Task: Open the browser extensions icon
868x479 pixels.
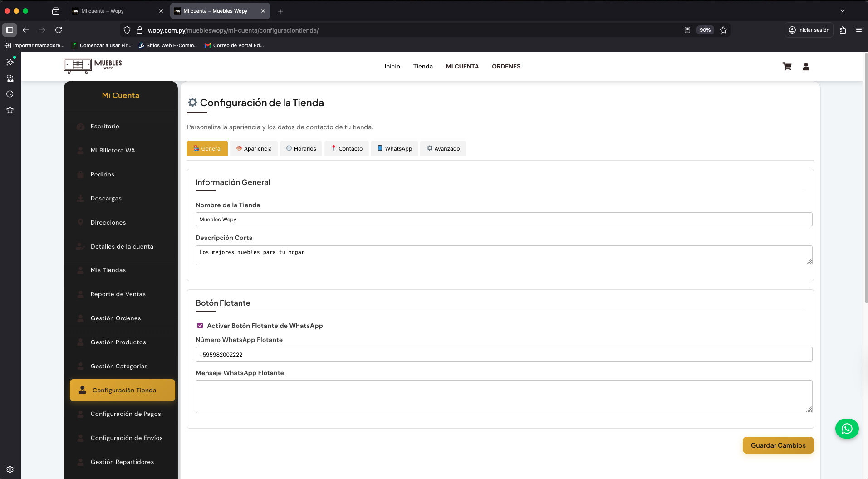Action: (x=843, y=30)
